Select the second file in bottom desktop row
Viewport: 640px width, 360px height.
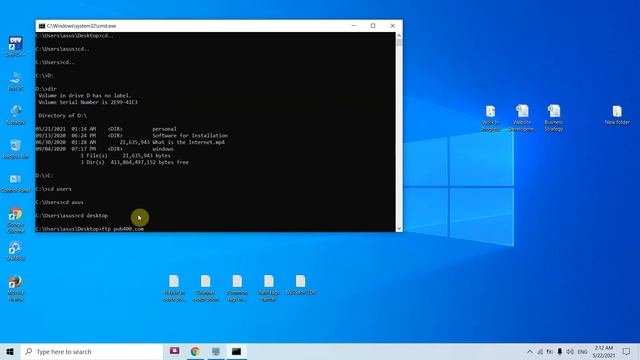coord(205,288)
